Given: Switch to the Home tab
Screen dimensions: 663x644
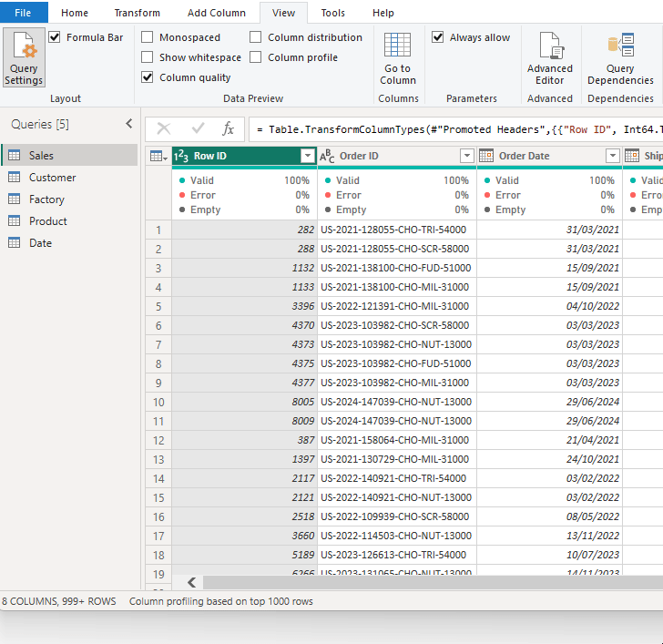Looking at the screenshot, I should [x=75, y=13].
